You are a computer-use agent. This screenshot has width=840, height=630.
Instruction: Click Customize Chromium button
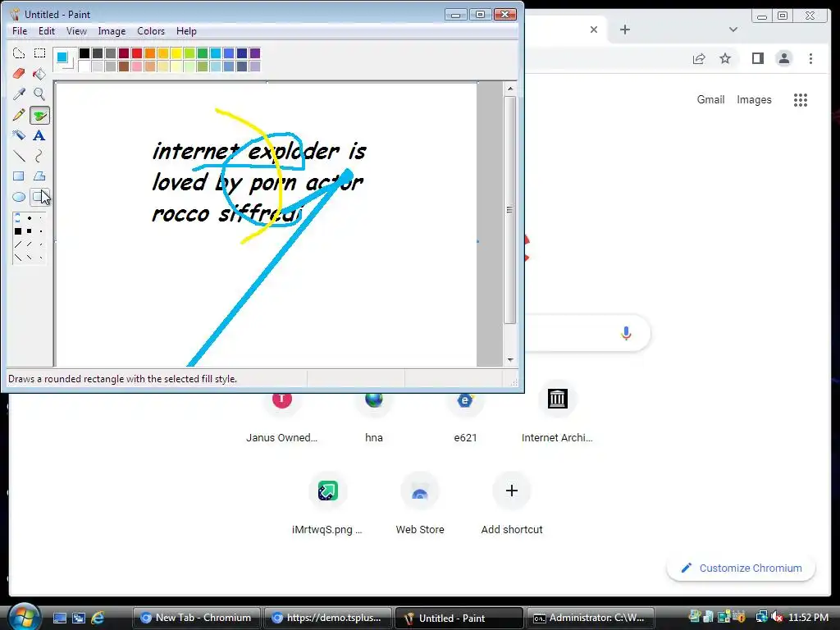point(741,568)
